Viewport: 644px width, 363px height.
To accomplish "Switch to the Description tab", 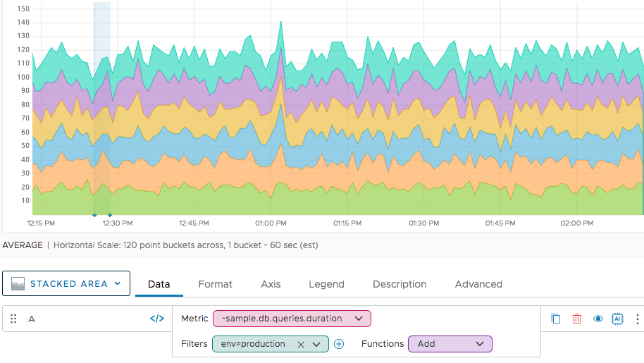I will click(400, 284).
